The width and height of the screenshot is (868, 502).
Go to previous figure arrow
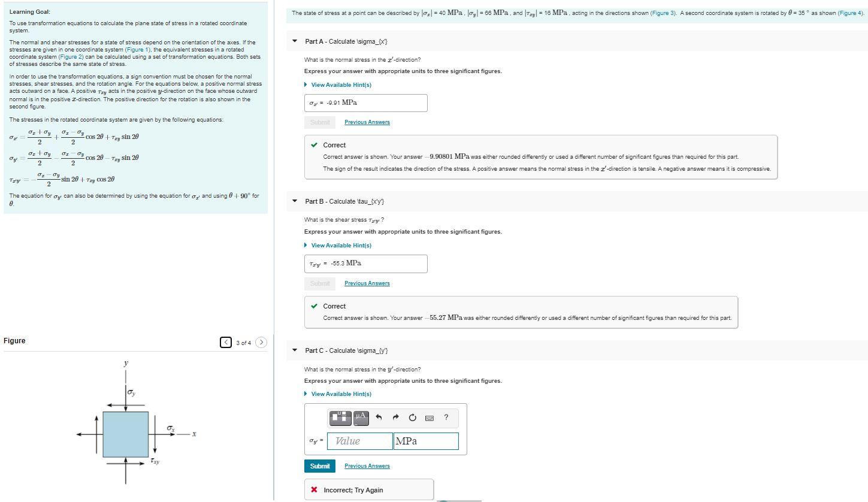tap(226, 343)
